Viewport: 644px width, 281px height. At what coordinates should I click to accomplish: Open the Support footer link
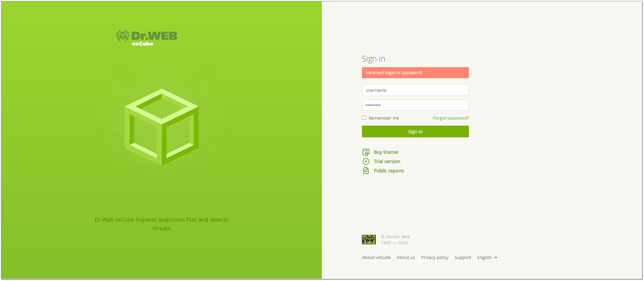point(463,258)
